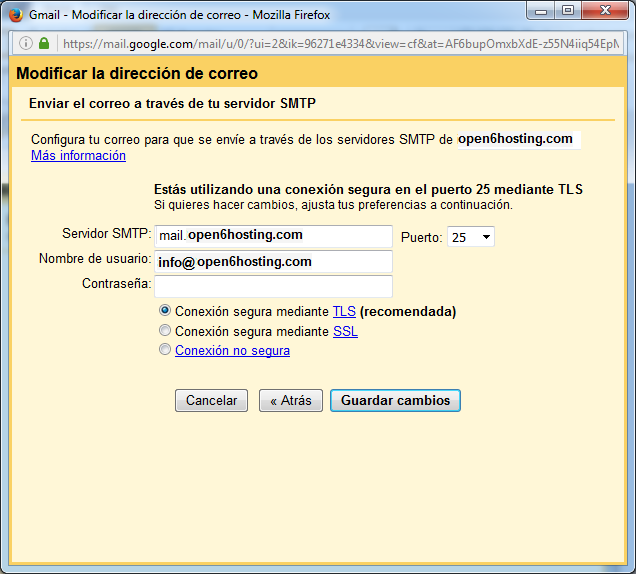Select secure connection via SSL radio button
This screenshot has height=574, width=636.
(x=165, y=330)
